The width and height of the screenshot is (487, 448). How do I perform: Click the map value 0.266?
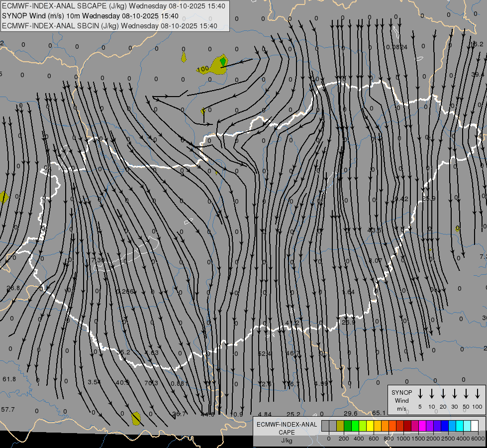(x=125, y=291)
